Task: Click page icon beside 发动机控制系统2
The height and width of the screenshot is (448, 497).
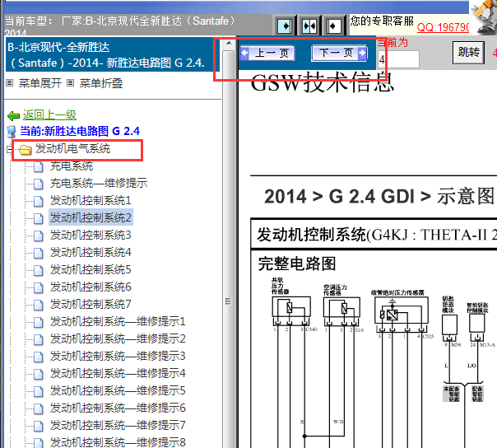Action: [39, 218]
